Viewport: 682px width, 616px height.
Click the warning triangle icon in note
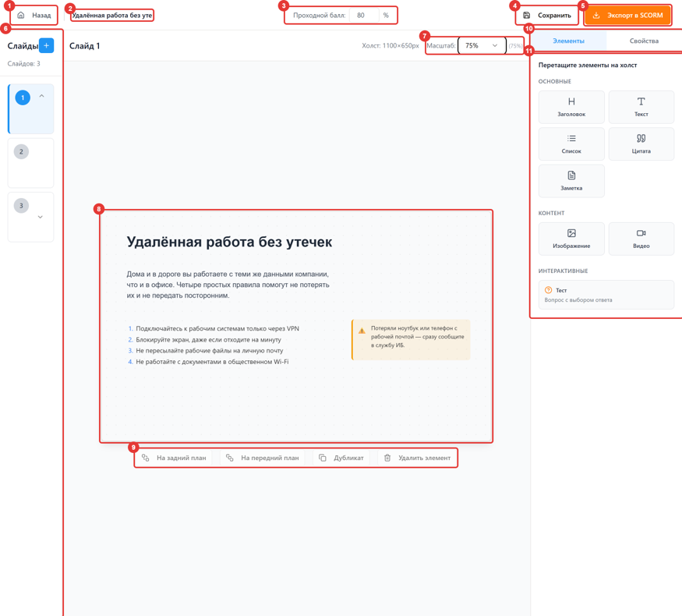(362, 331)
